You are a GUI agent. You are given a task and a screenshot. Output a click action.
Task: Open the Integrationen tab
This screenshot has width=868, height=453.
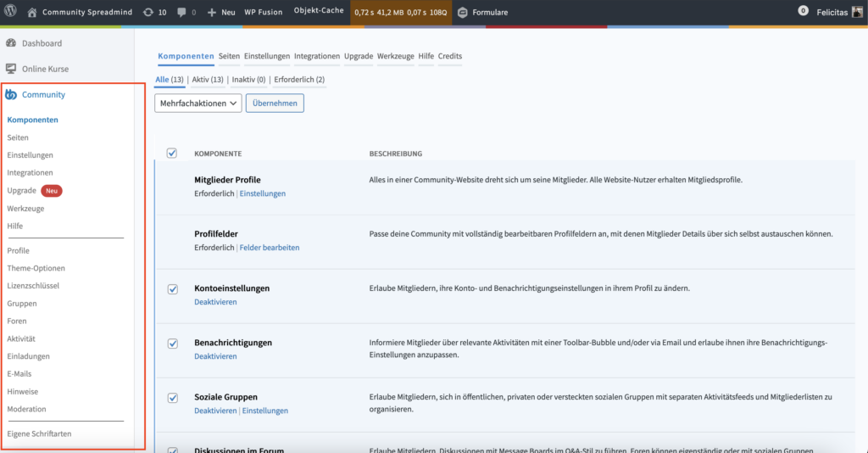tap(316, 56)
